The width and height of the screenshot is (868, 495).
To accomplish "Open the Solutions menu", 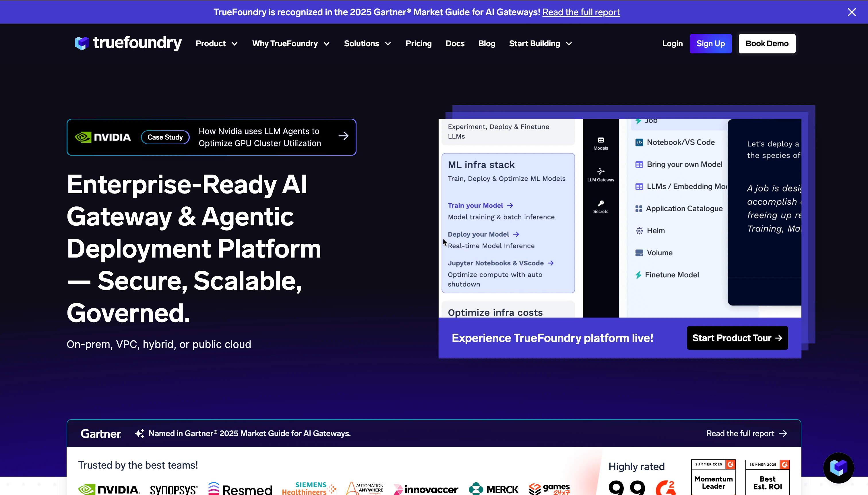I will [x=367, y=44].
